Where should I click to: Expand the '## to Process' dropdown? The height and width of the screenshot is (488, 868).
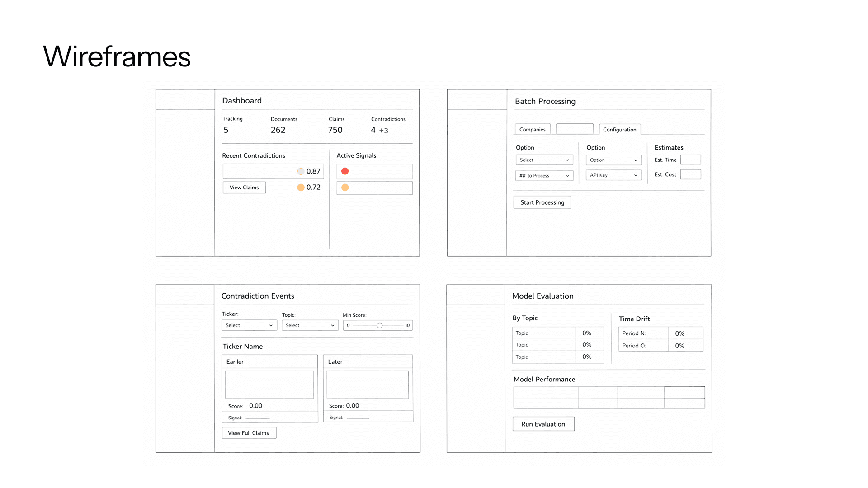[544, 176]
